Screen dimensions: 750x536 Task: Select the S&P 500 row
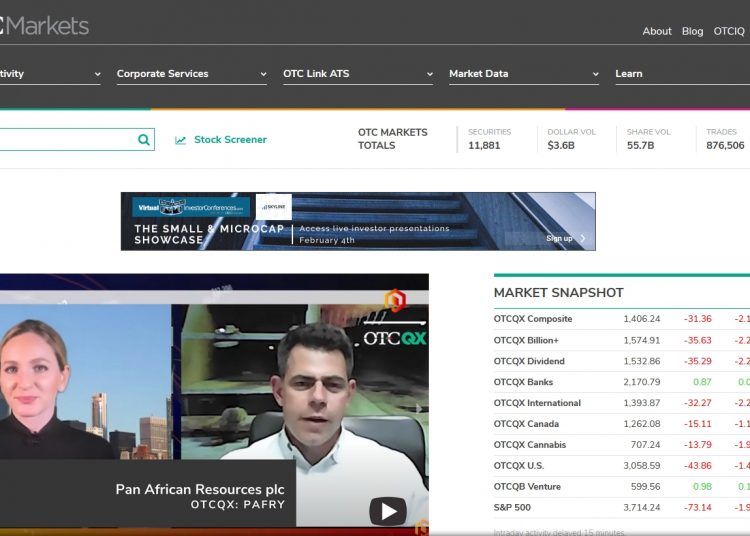pos(622,507)
